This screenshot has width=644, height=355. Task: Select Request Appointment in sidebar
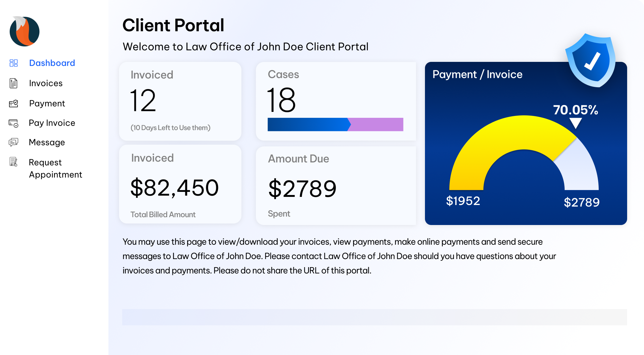(x=55, y=168)
